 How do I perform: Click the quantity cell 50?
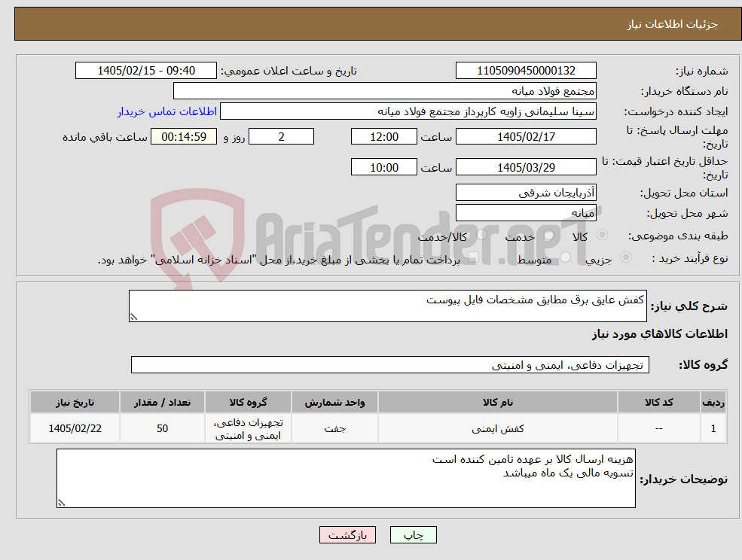[x=162, y=428]
